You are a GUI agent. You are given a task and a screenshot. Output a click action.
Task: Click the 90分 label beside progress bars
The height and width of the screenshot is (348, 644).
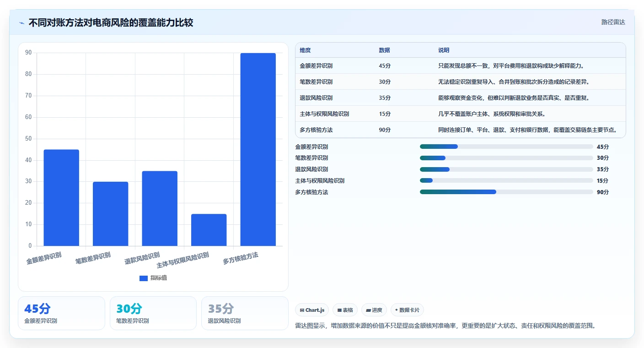(x=603, y=192)
